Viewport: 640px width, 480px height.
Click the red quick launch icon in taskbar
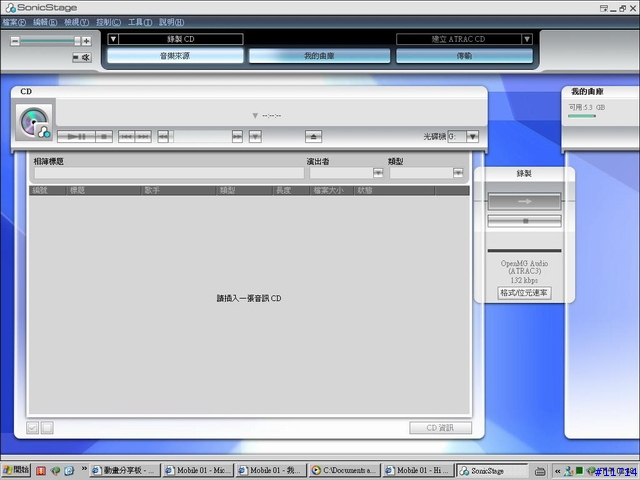pyautogui.click(x=41, y=471)
